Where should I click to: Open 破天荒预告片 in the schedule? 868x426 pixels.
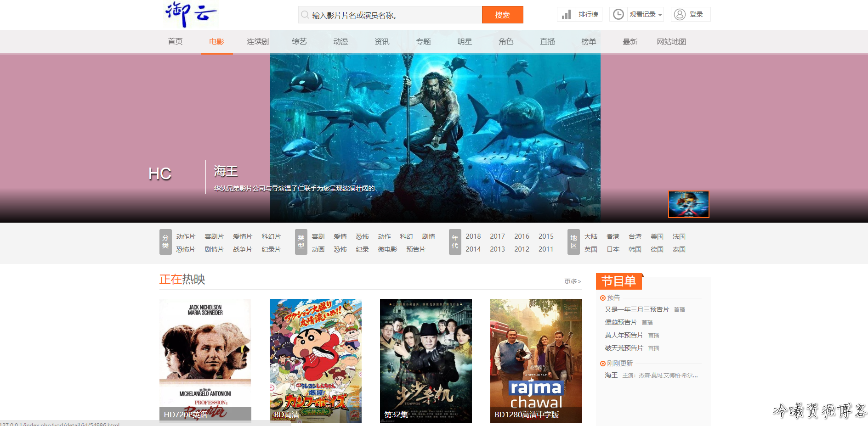tap(624, 348)
